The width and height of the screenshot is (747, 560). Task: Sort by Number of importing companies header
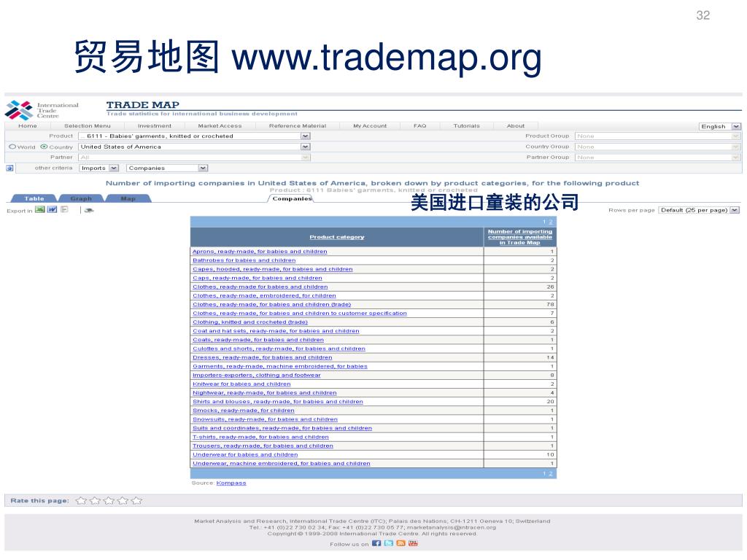tap(519, 237)
